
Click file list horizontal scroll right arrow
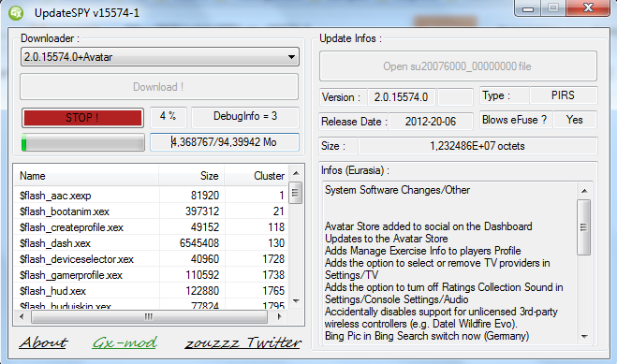coord(280,316)
